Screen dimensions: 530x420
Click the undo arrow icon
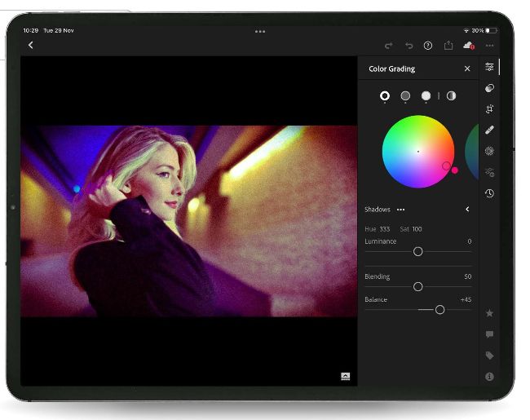tap(409, 46)
